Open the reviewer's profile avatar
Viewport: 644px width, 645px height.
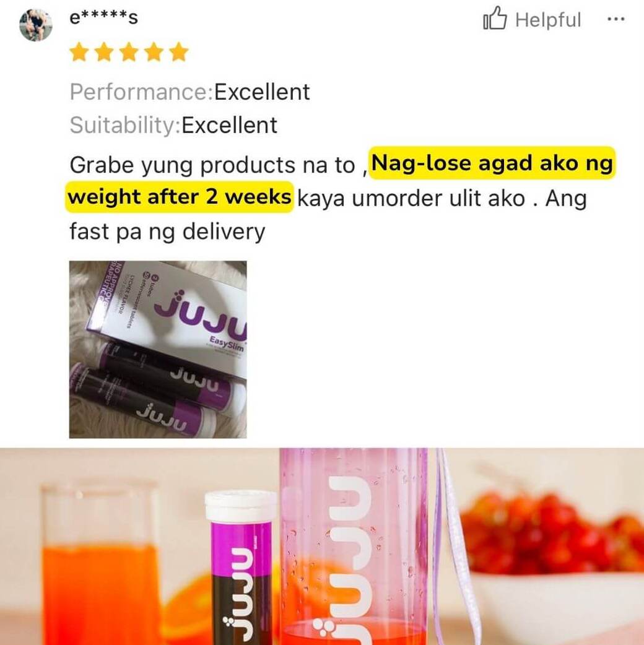coord(36,25)
